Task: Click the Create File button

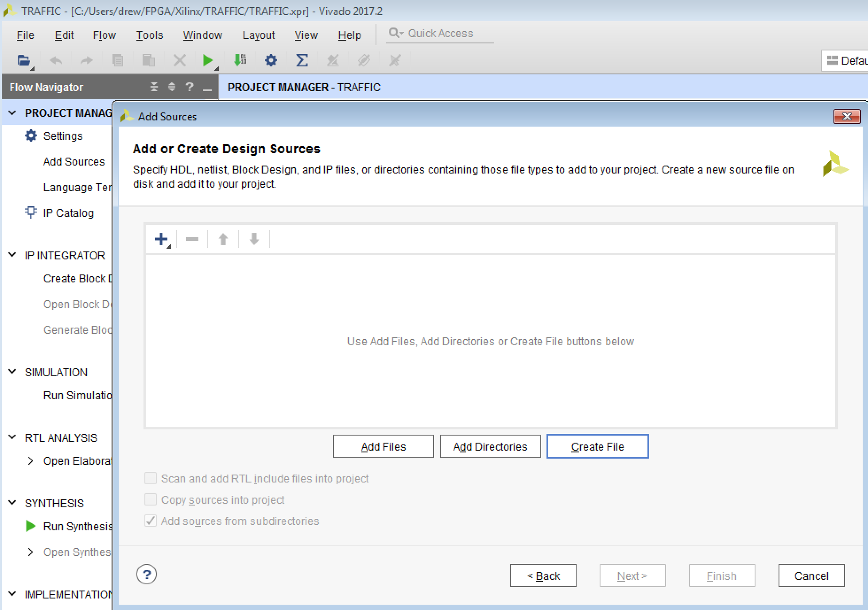Action: coord(598,446)
